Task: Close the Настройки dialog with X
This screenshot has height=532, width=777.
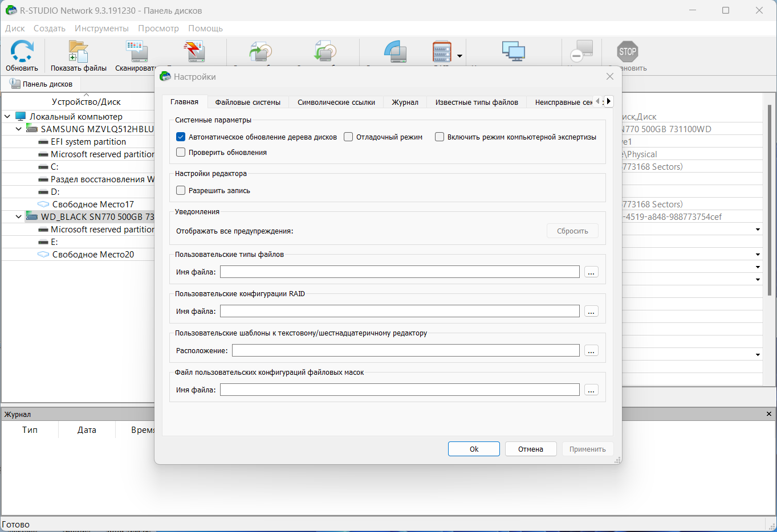Action: [610, 76]
